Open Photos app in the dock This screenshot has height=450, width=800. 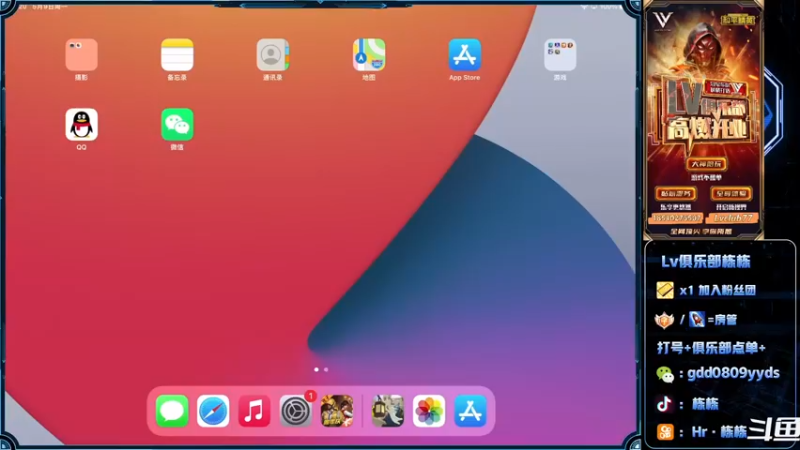pyautogui.click(x=429, y=411)
